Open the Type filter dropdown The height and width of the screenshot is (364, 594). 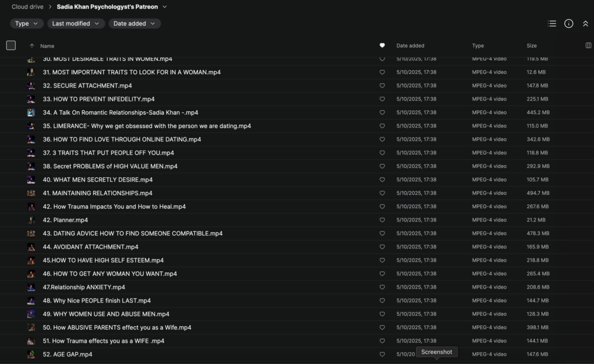[x=27, y=24]
